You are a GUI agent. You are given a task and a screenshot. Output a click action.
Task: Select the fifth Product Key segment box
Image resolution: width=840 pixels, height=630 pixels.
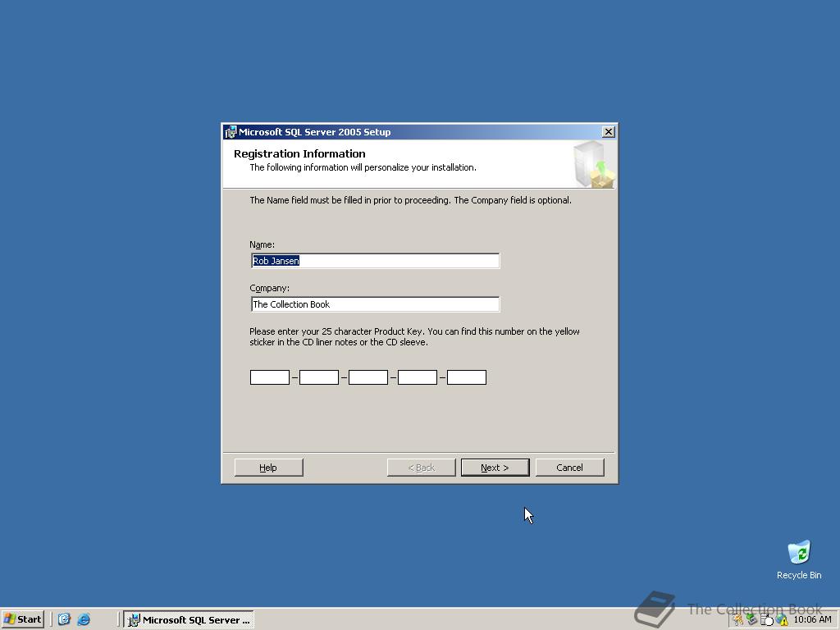[467, 377]
